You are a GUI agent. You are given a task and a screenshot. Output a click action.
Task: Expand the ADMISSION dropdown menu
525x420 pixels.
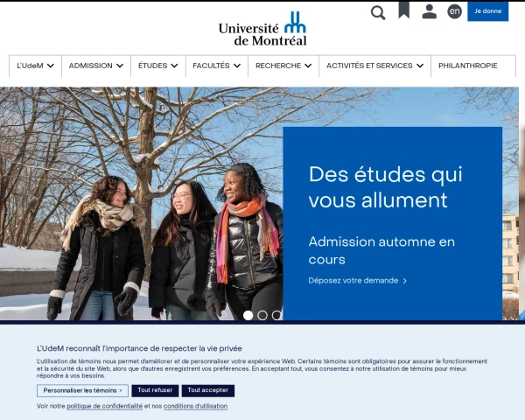[x=96, y=66]
